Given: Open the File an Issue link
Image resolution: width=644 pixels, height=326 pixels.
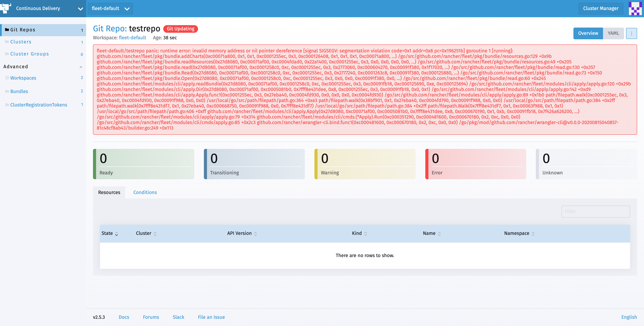Looking at the screenshot, I should pos(211,317).
